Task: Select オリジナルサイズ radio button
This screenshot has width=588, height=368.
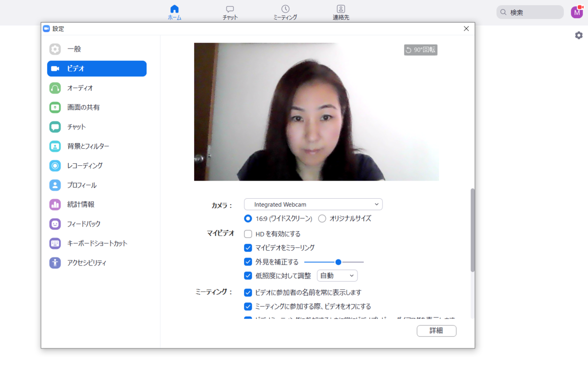Action: click(x=322, y=218)
